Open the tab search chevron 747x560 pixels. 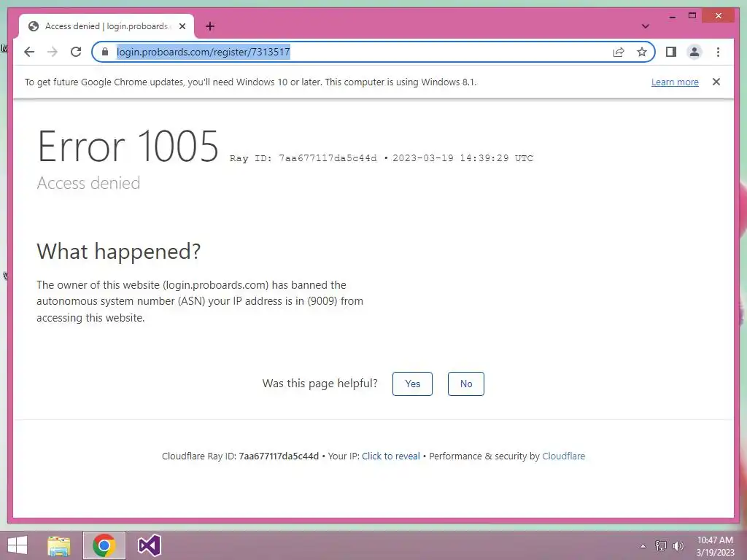pyautogui.click(x=645, y=26)
